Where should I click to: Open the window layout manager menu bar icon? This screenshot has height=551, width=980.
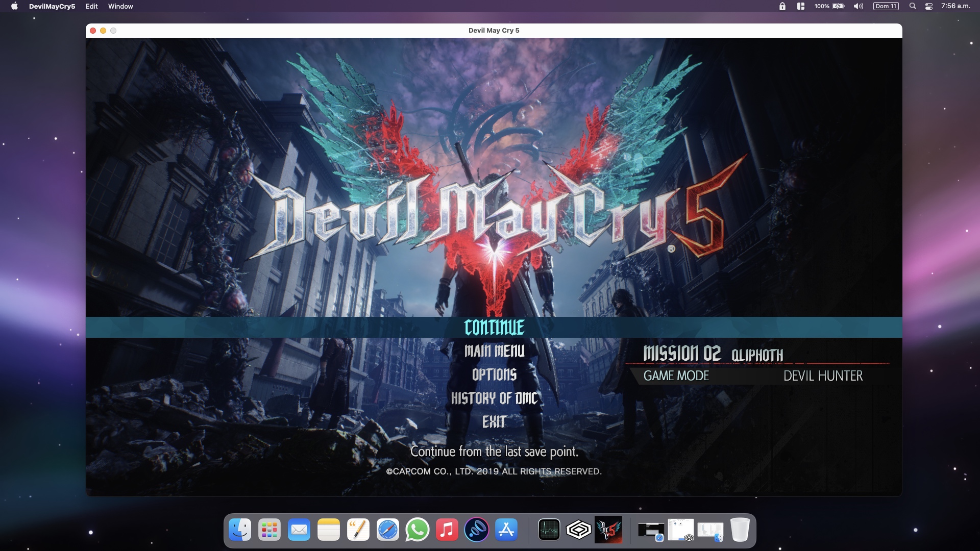pyautogui.click(x=801, y=6)
